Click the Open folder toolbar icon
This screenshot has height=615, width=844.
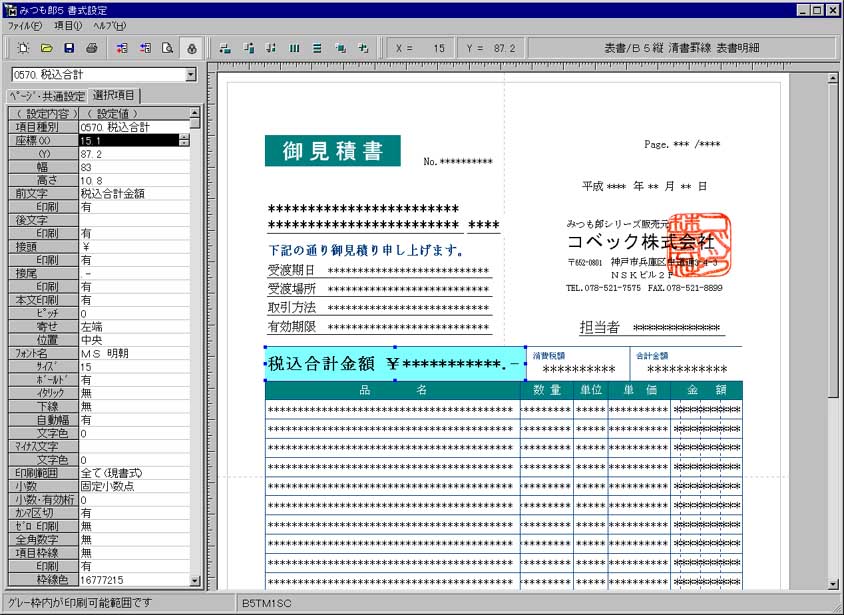pos(45,48)
